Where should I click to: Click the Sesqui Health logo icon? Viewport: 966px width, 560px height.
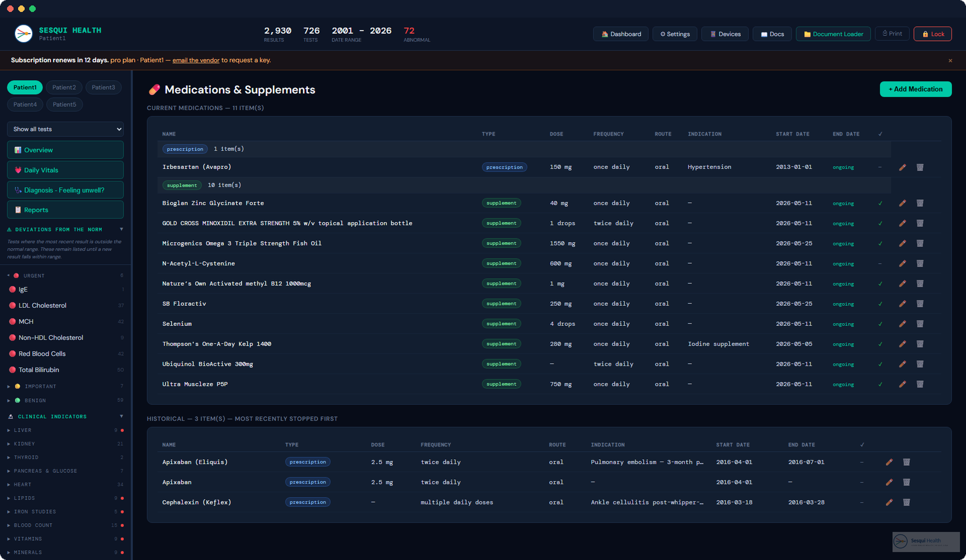point(24,33)
